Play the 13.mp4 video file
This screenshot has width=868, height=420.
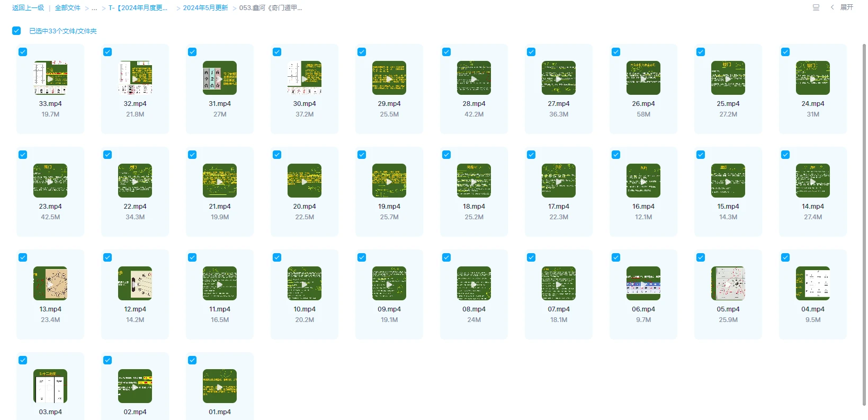[50, 283]
